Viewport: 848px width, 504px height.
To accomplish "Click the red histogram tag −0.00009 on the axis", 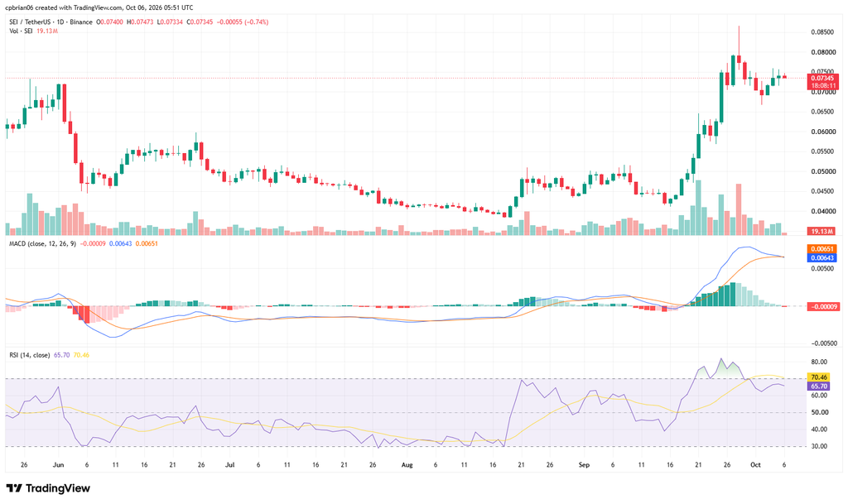I will click(x=822, y=306).
